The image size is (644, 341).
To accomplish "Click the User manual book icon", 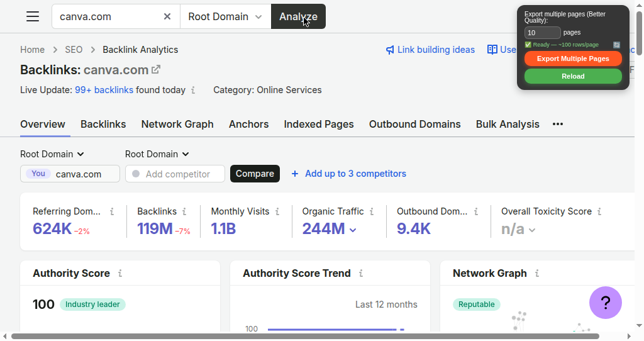I will pyautogui.click(x=492, y=50).
